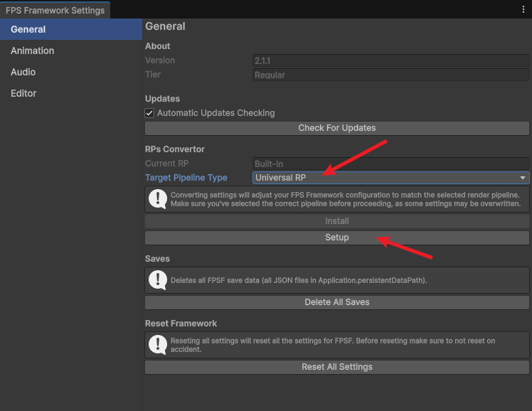Click the General page title heading
This screenshot has height=411, width=532.
click(x=165, y=26)
